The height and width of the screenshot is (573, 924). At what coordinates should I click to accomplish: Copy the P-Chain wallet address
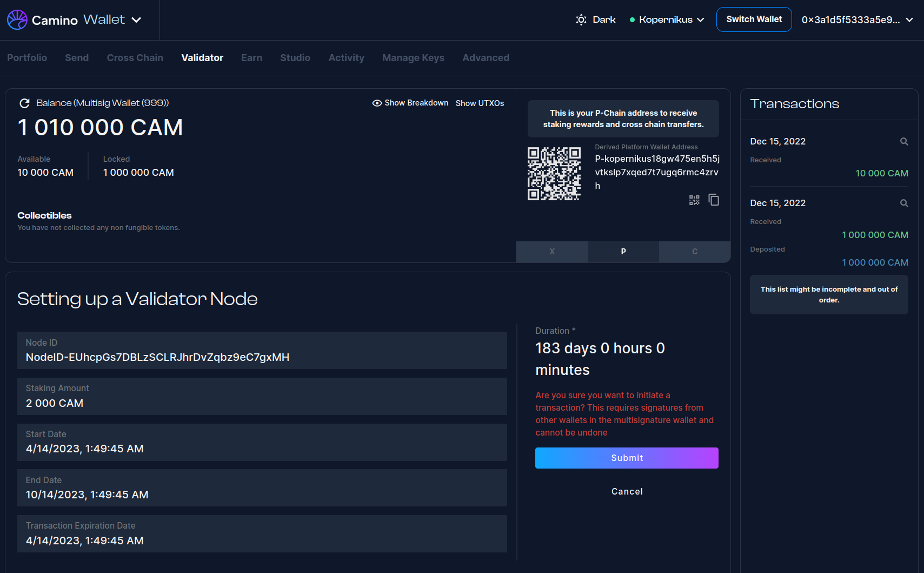click(714, 200)
